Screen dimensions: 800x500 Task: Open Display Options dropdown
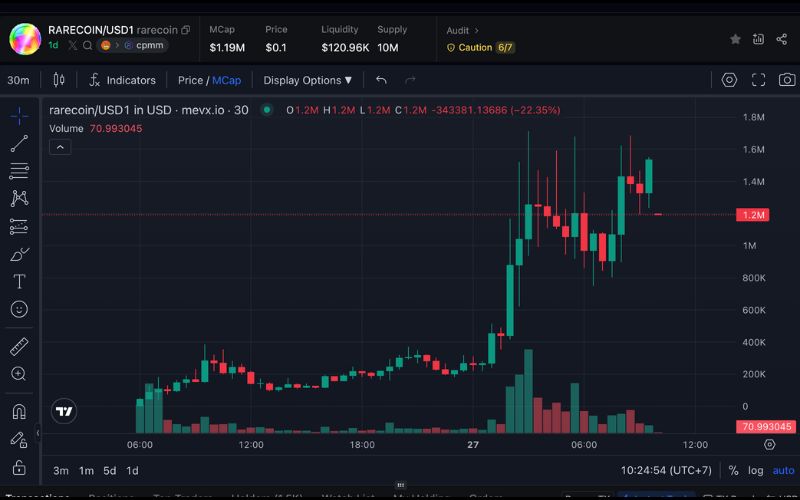pos(307,80)
